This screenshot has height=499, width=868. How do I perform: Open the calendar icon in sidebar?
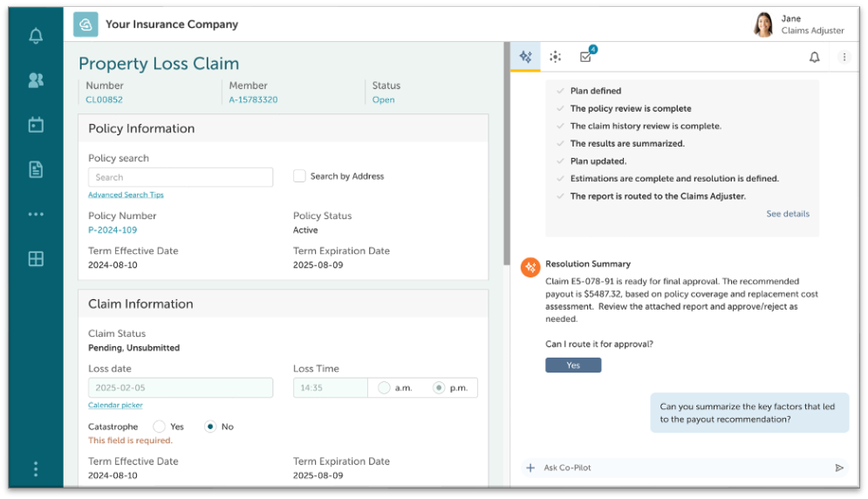coord(36,125)
